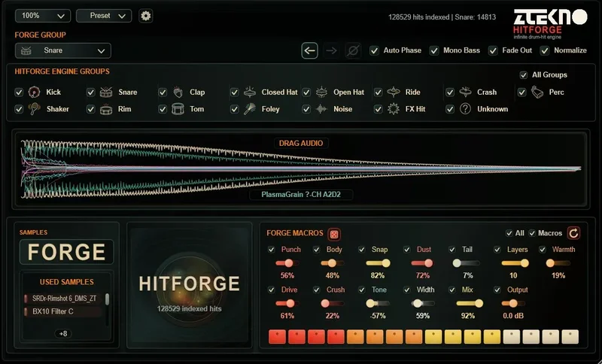The width and height of the screenshot is (602, 364).
Task: Click the Clap hands icon
Action: (178, 92)
